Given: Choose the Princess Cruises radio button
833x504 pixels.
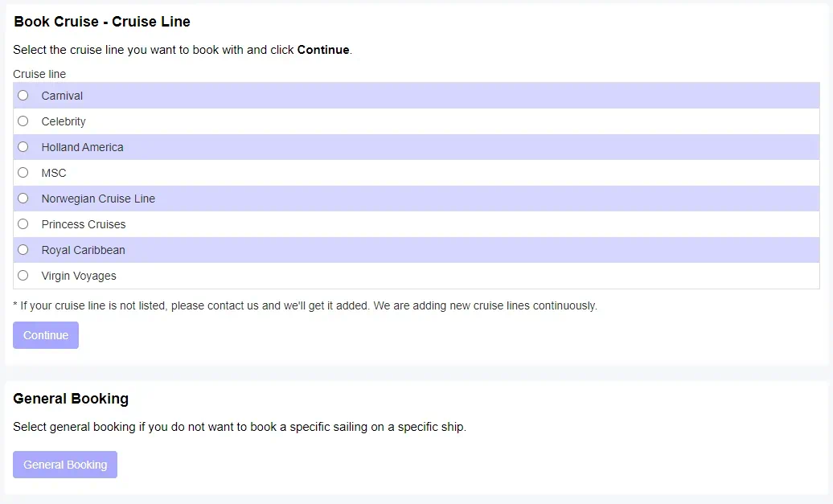Looking at the screenshot, I should pos(23,224).
